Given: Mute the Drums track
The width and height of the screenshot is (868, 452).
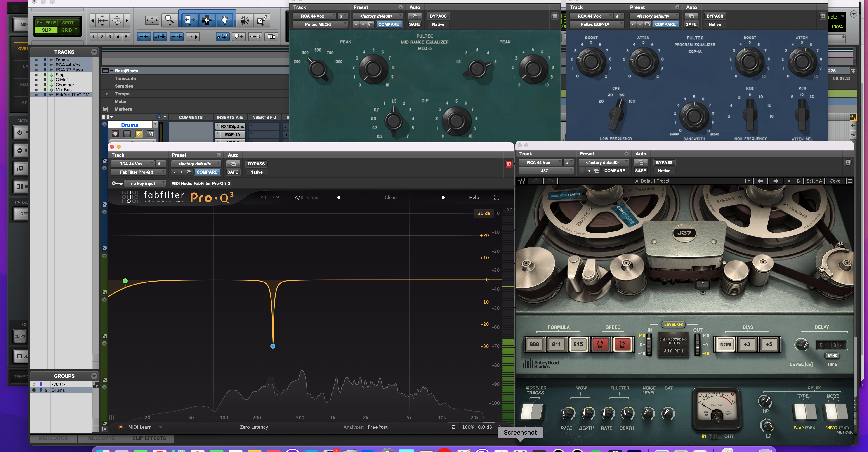Looking at the screenshot, I should pos(150,134).
